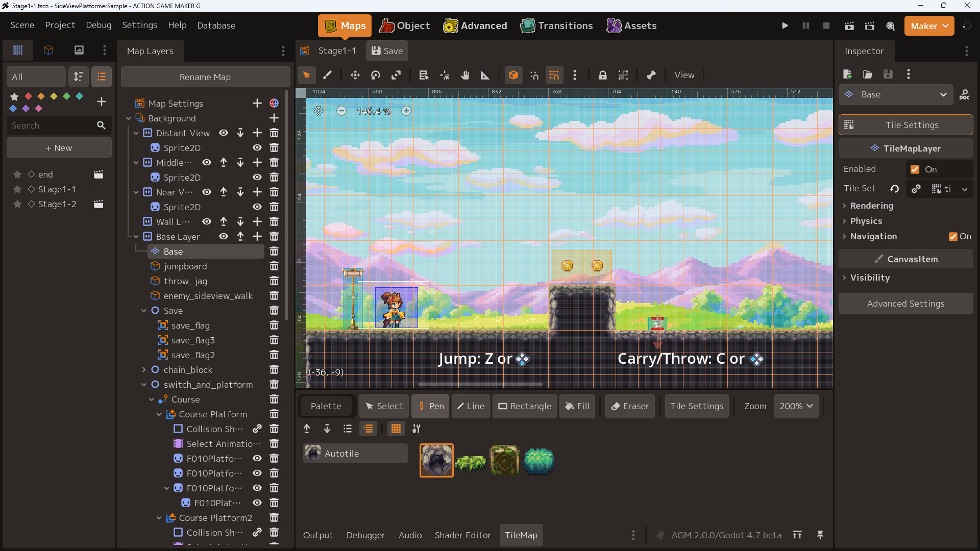
Task: Open Advanced Settings in Inspector
Action: tap(906, 304)
